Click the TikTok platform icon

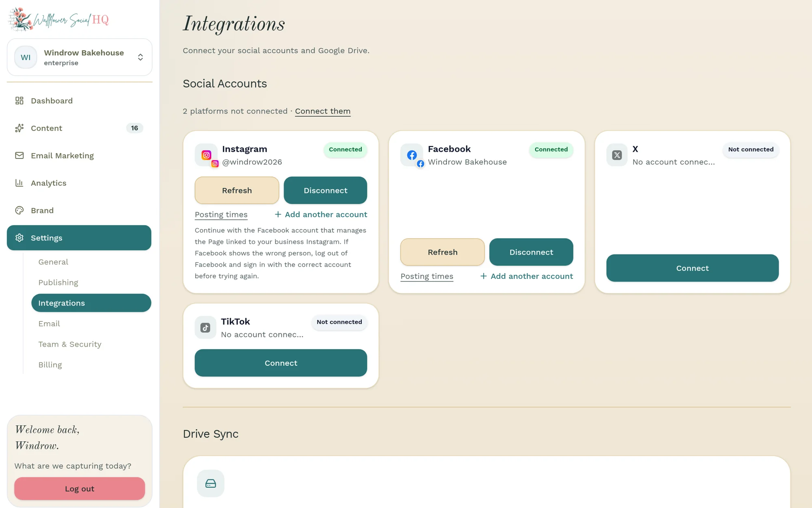coord(205,328)
